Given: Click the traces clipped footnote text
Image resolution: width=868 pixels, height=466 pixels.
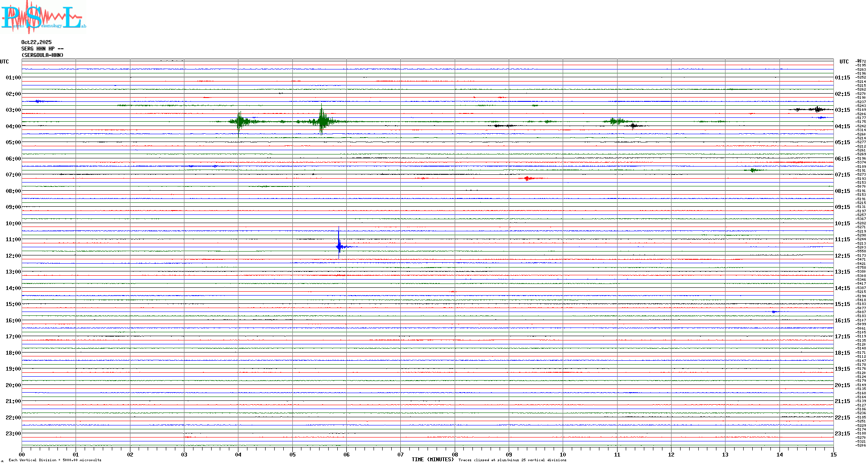Looking at the screenshot, I should [512, 460].
